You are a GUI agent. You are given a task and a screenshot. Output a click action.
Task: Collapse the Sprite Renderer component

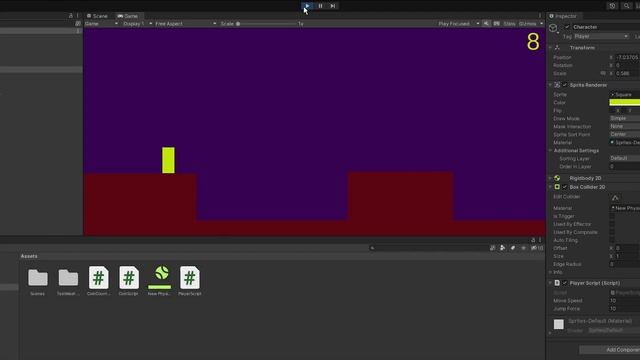(550, 85)
